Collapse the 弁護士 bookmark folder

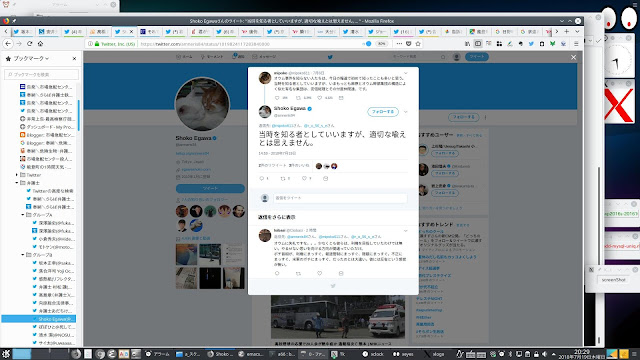[x=17, y=183]
